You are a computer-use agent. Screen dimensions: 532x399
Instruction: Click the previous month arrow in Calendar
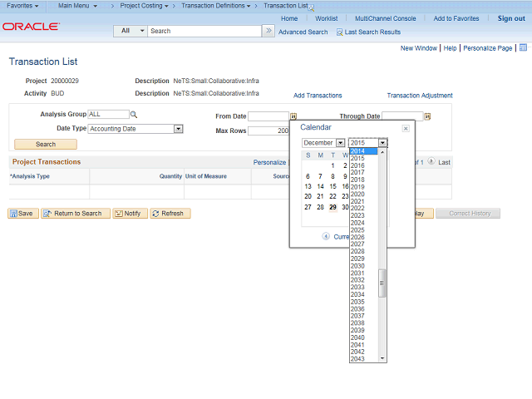click(x=326, y=236)
